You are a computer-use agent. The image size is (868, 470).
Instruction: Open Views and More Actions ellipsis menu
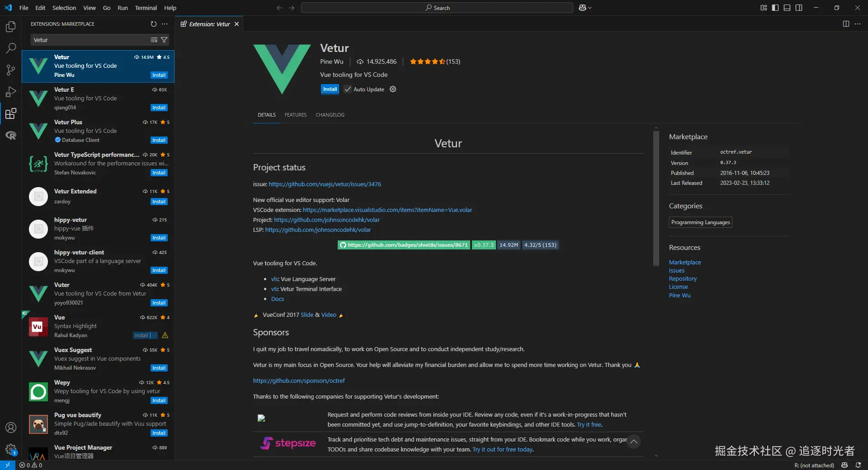pyautogui.click(x=165, y=24)
